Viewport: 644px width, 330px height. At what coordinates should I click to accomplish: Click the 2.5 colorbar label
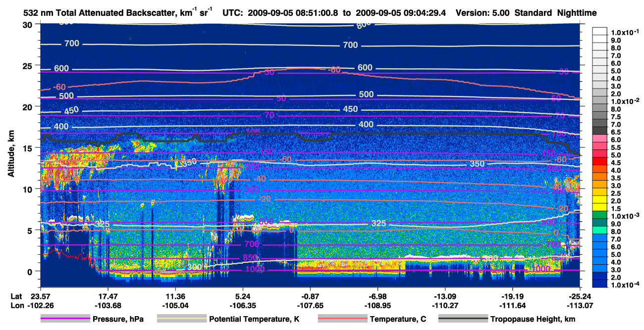pyautogui.click(x=615, y=193)
